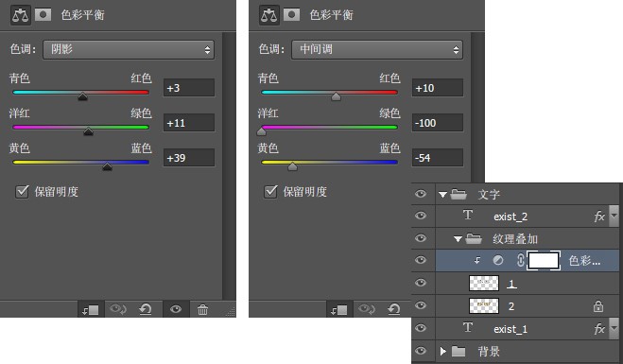Click lock icon on layer 2
This screenshot has width=623, height=364.
coord(598,306)
